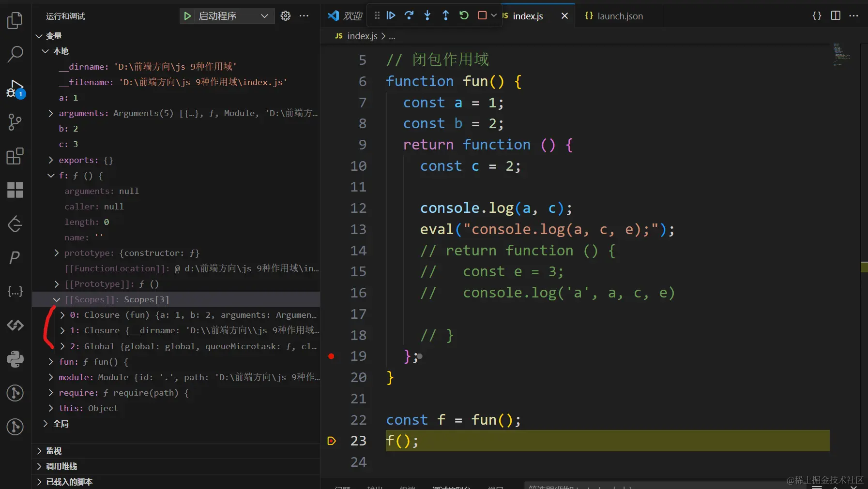The image size is (868, 489).
Task: Open the Source Control view
Action: tap(15, 122)
